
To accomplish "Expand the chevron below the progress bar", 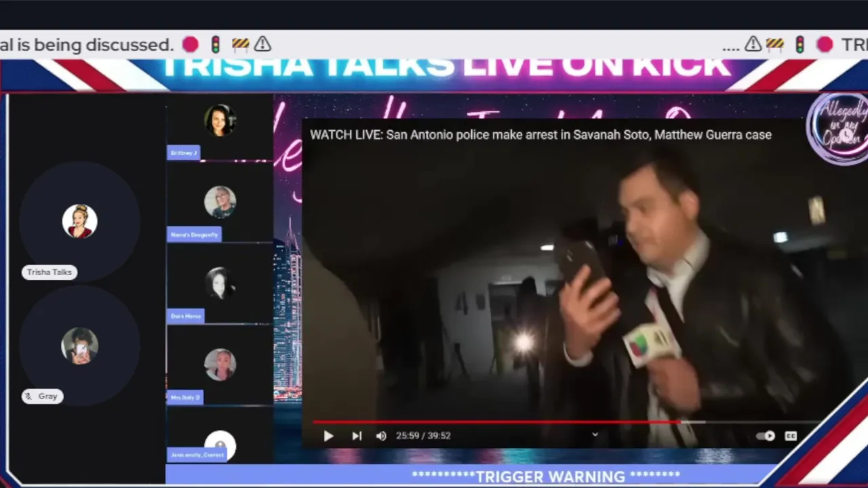I will click(595, 434).
